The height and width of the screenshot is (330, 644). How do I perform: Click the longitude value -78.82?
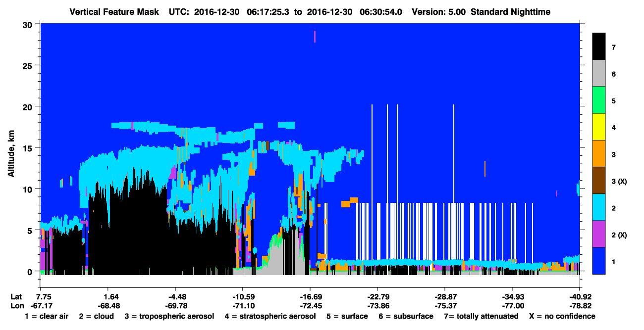(x=580, y=306)
